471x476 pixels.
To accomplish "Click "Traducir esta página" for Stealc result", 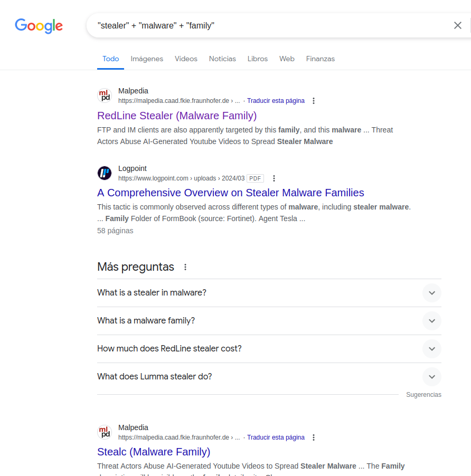I will (x=276, y=437).
